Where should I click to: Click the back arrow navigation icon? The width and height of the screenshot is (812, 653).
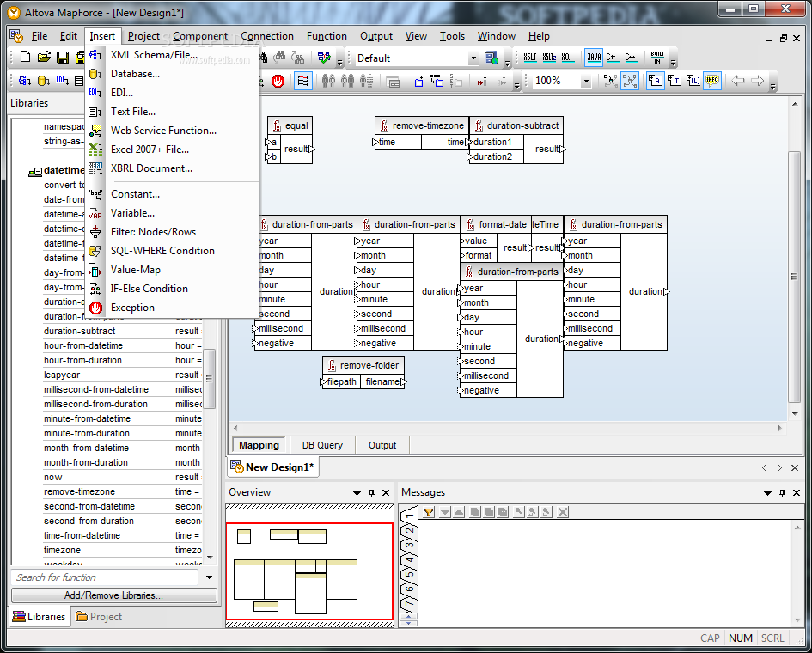coord(737,81)
